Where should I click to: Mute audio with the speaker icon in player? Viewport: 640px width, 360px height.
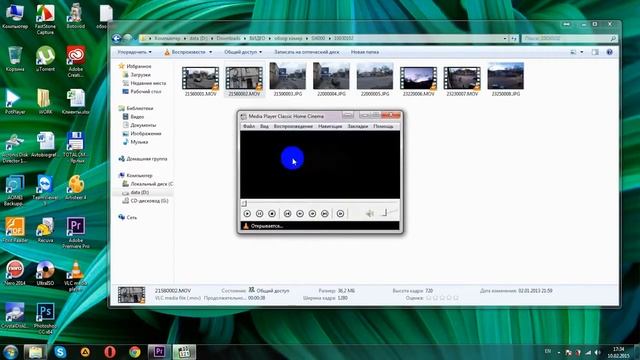[x=369, y=213]
